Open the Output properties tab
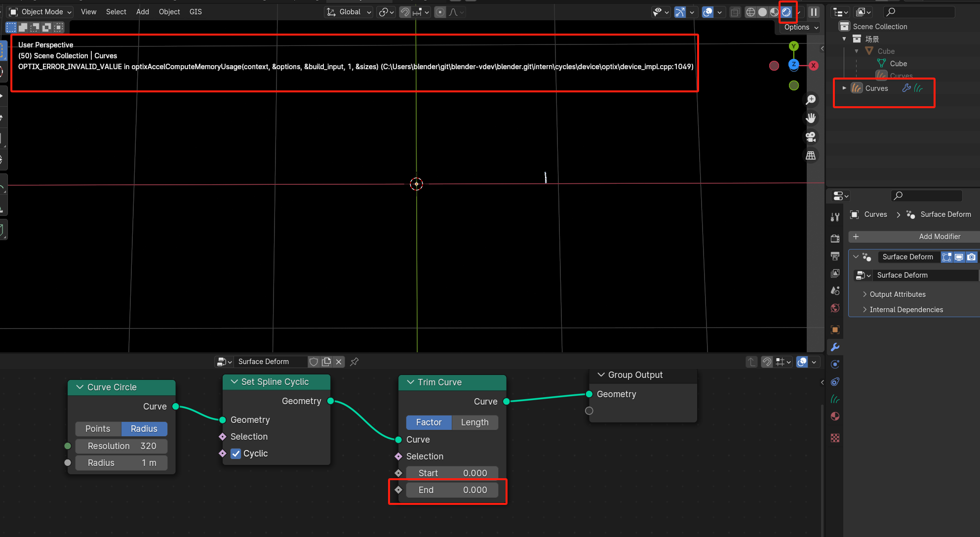The width and height of the screenshot is (980, 537). (x=835, y=256)
